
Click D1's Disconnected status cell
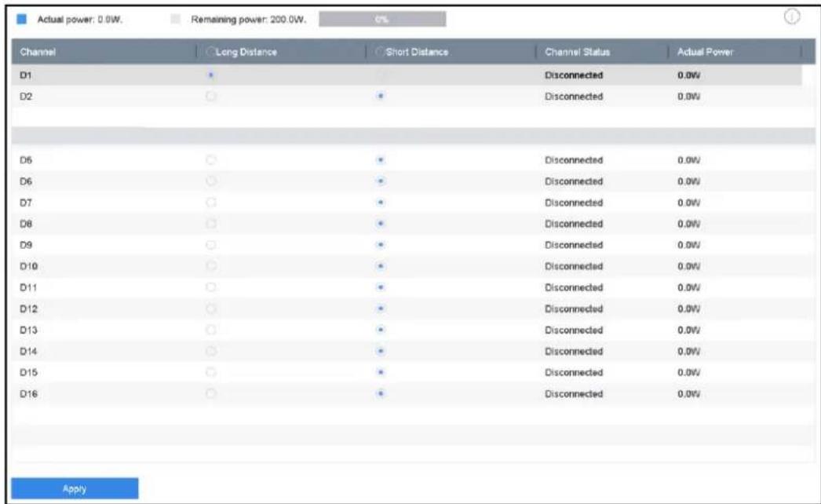574,75
